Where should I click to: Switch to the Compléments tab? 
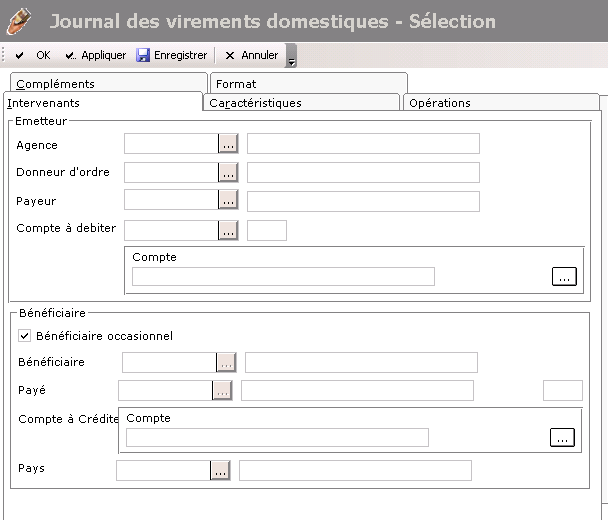point(55,84)
